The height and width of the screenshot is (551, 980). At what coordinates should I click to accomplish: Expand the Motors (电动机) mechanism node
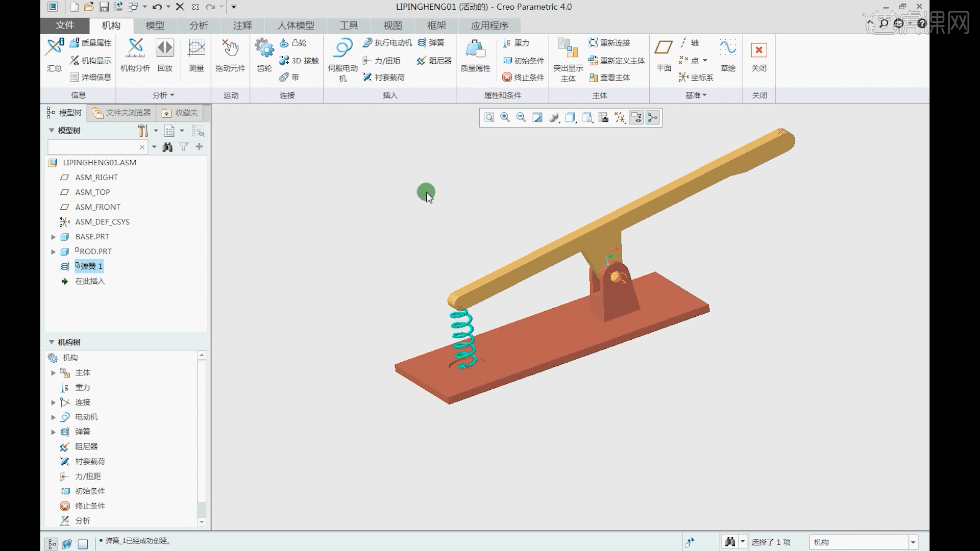tap(53, 417)
